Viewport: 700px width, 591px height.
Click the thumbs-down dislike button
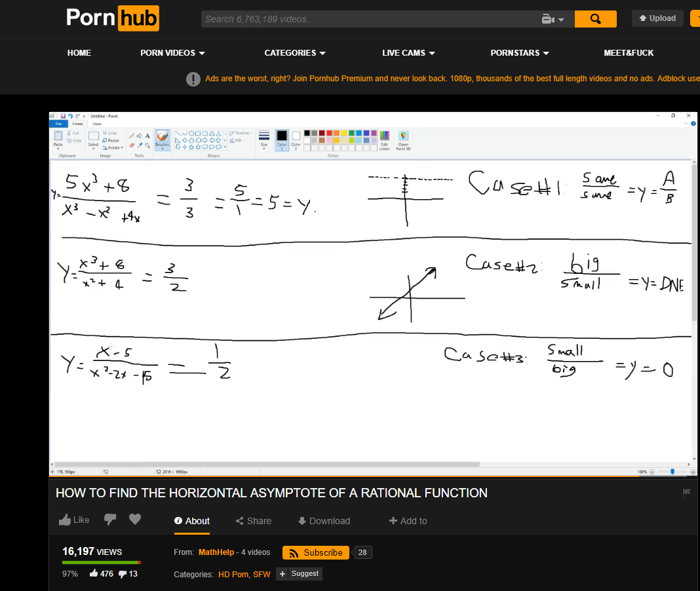point(110,520)
